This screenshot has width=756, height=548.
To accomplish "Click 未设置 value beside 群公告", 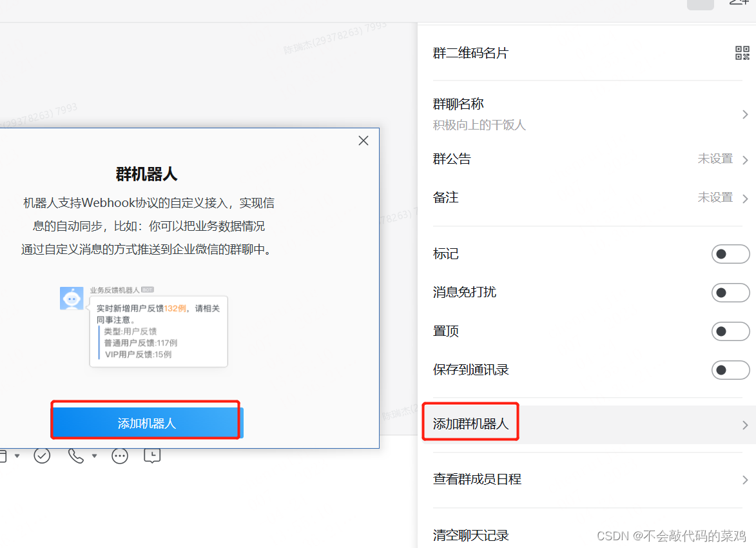I will tap(715, 159).
